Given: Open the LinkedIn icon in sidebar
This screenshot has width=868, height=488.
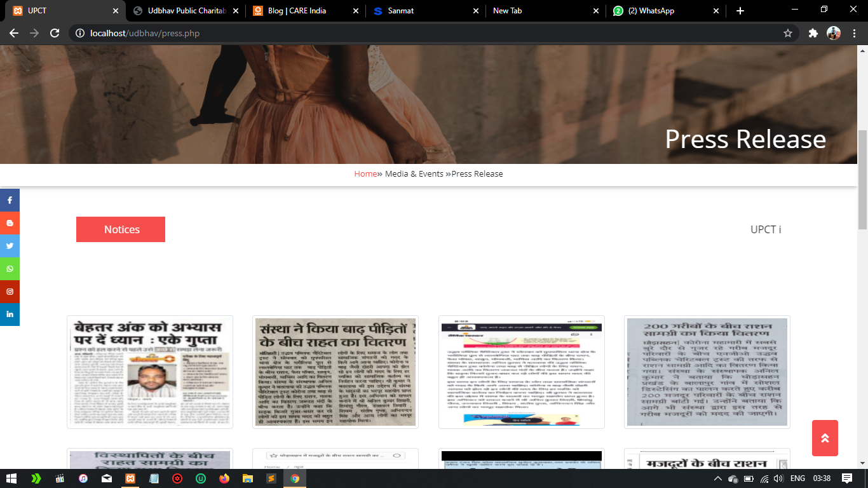Looking at the screenshot, I should pyautogui.click(x=10, y=315).
